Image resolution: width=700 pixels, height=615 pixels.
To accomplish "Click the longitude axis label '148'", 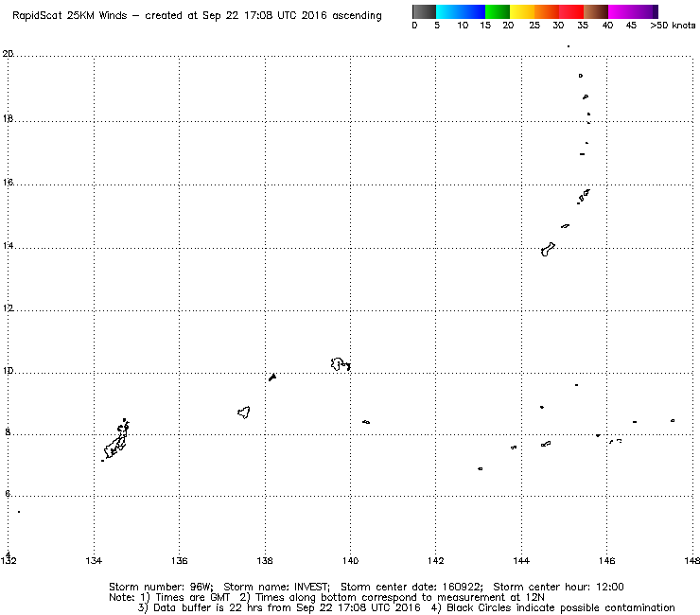I will [x=691, y=560].
